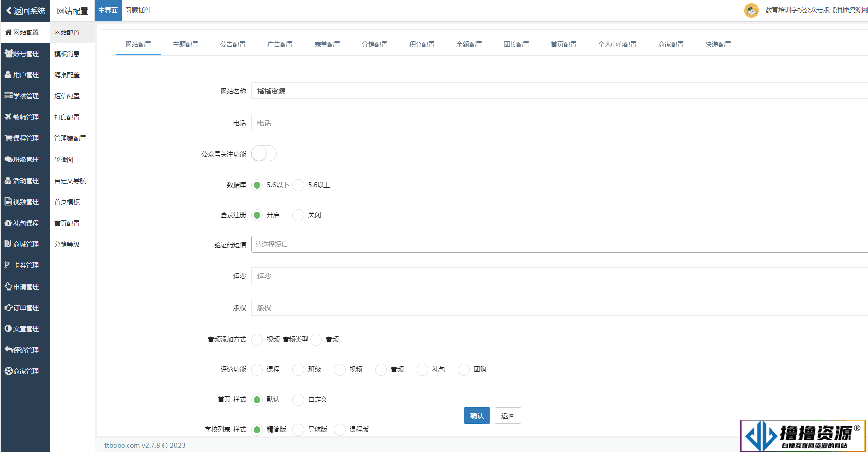Select 音频 for 音频添加方式
Viewport: 868px width, 452px height.
[x=316, y=340]
